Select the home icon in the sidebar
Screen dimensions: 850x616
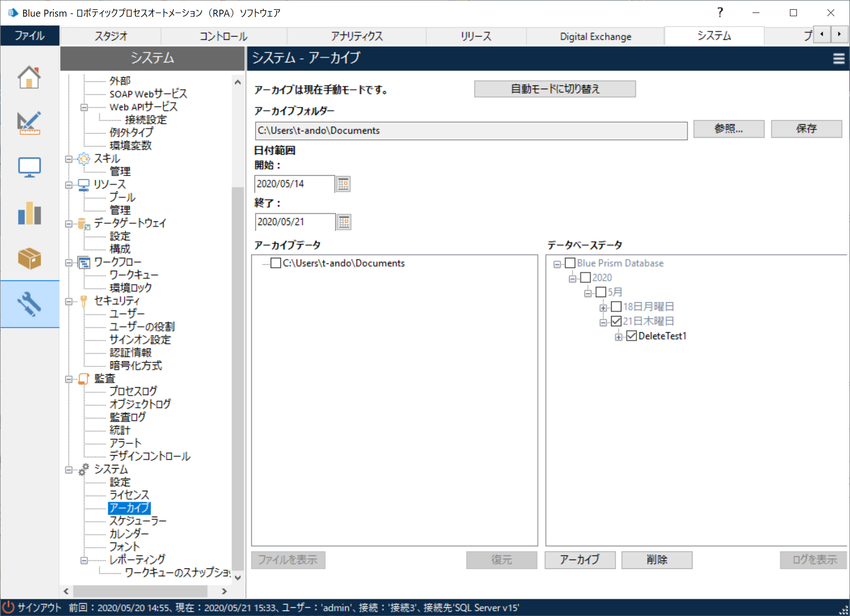pyautogui.click(x=29, y=77)
